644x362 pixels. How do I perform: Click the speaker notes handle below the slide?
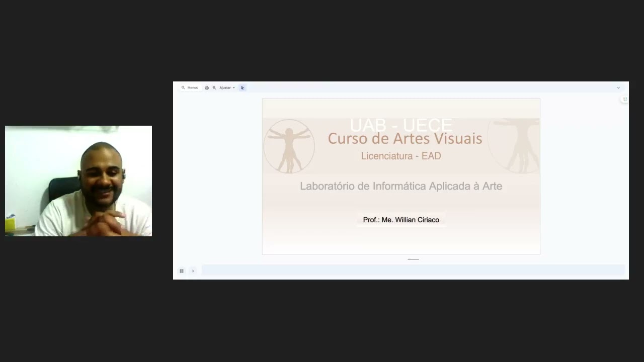(413, 259)
